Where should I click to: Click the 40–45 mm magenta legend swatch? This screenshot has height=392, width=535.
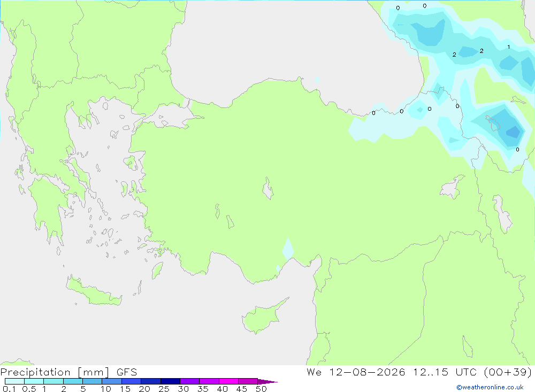pyautogui.click(x=228, y=381)
